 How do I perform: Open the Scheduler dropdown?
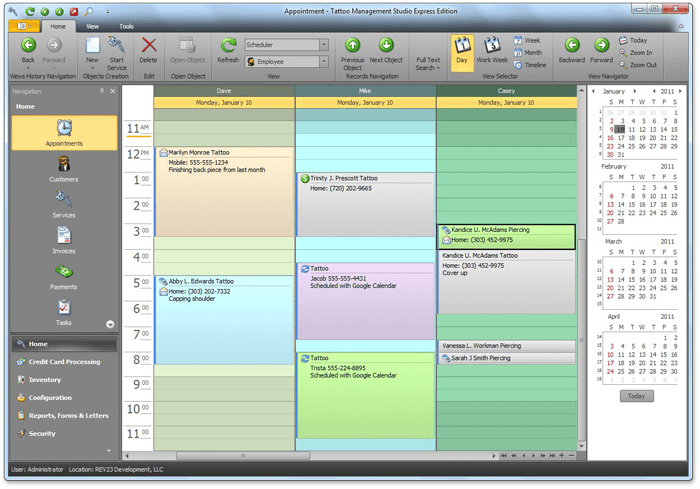[x=324, y=45]
